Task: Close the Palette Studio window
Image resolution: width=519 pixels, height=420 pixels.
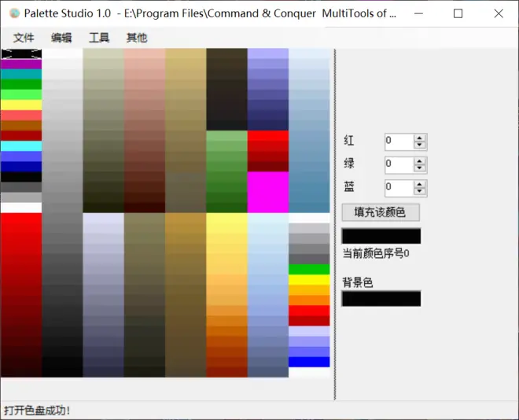Action: pyautogui.click(x=499, y=13)
